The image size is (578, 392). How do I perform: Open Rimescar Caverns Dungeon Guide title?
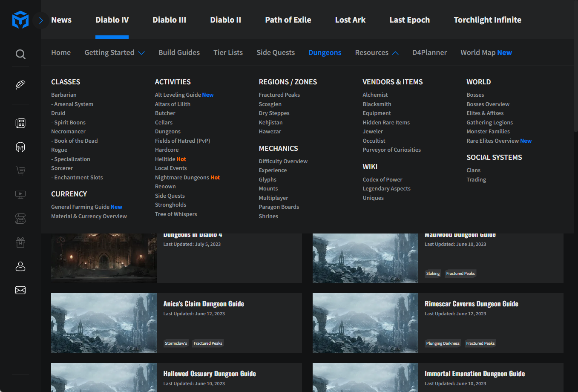coord(472,304)
